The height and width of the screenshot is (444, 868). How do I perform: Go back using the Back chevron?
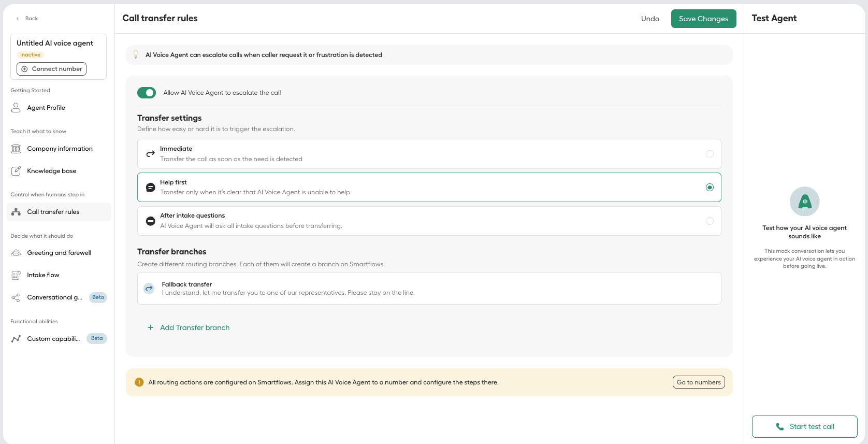tap(18, 19)
